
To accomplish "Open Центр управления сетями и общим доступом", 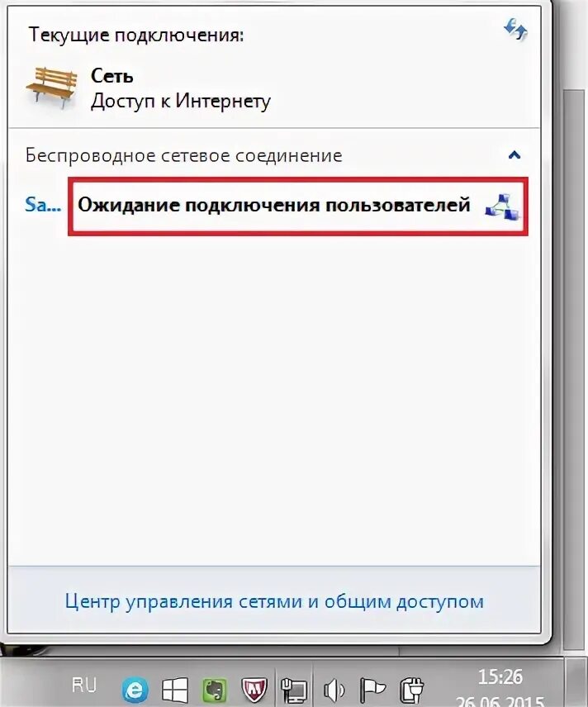I will pos(274,601).
